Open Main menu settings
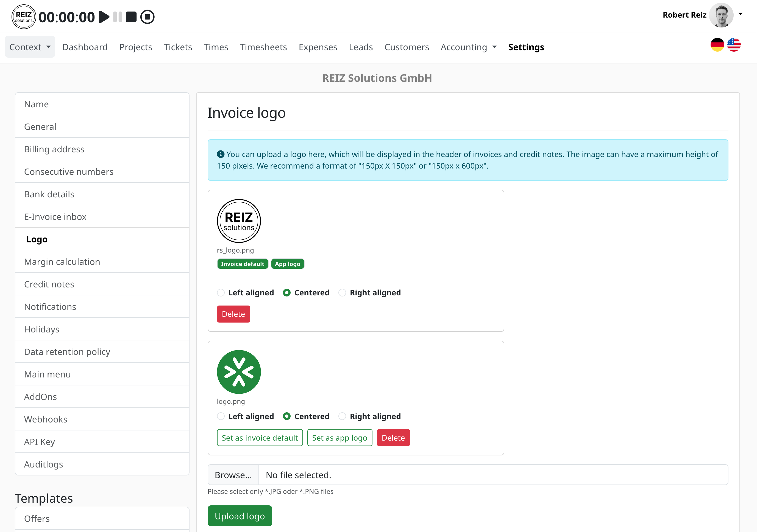 coord(102,374)
